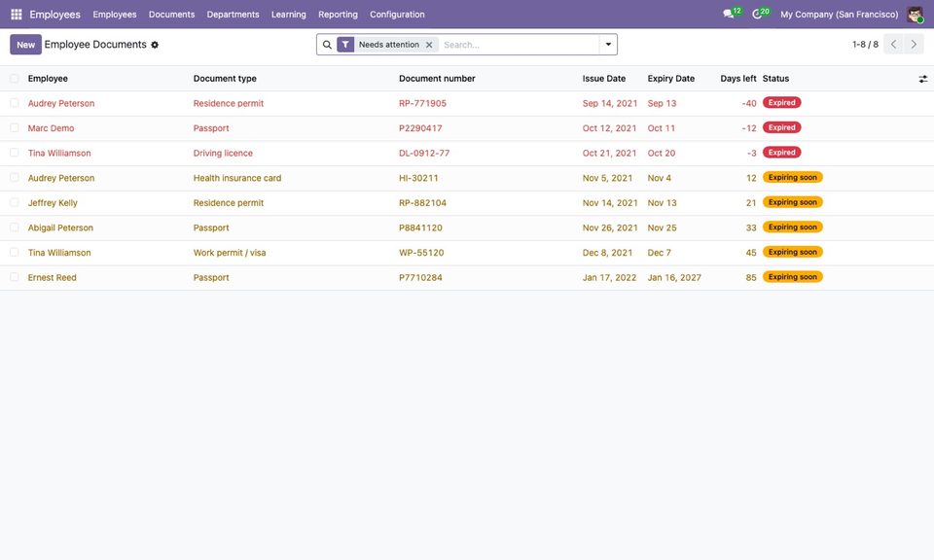
Task: Click into the Search input field
Action: coord(519,45)
